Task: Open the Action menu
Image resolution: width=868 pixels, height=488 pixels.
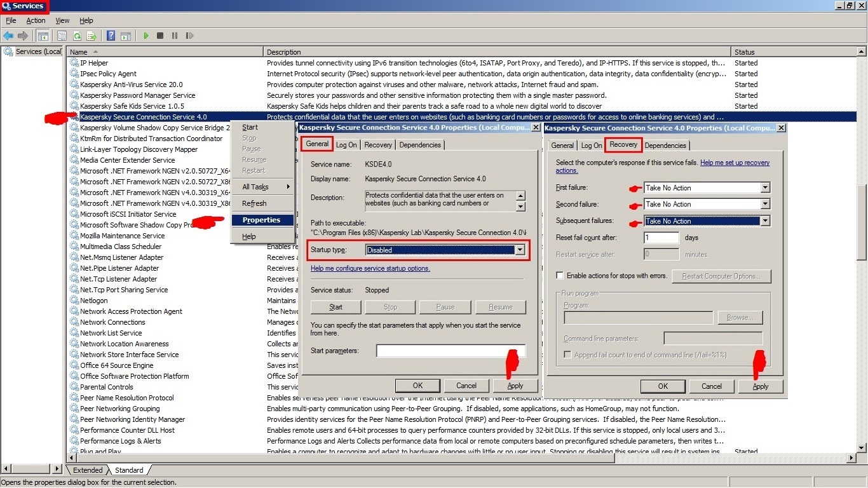Action: click(x=36, y=20)
